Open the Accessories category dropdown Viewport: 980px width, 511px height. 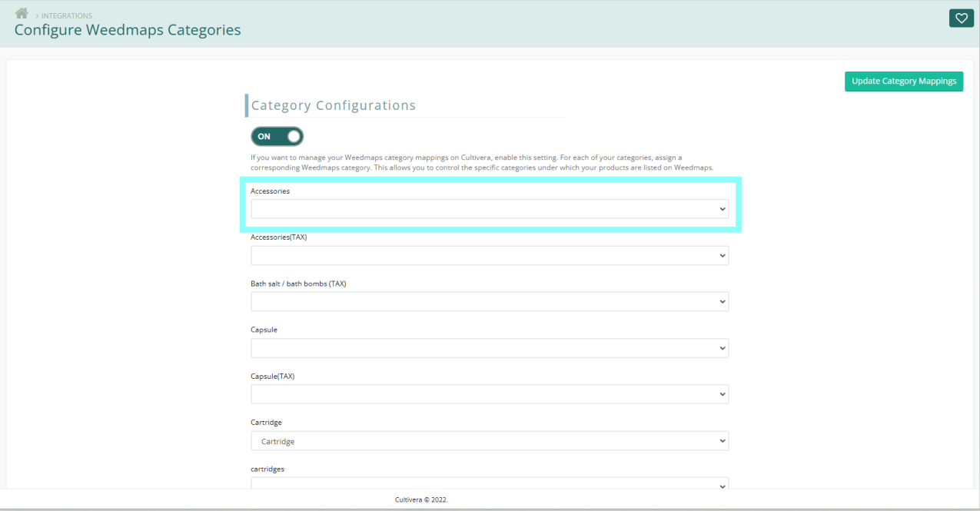[489, 209]
